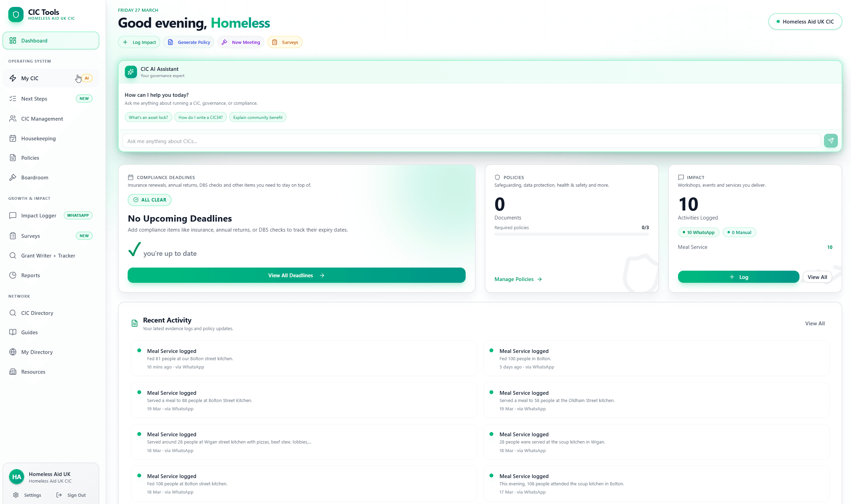Select the My CIC lightning icon
The height and width of the screenshot is (504, 851).
click(x=13, y=78)
